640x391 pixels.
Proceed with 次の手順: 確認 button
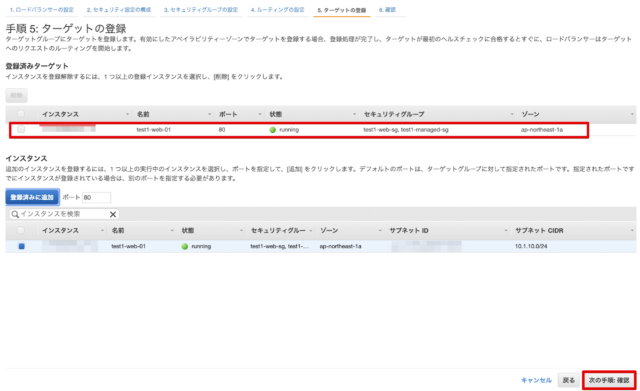tap(609, 380)
